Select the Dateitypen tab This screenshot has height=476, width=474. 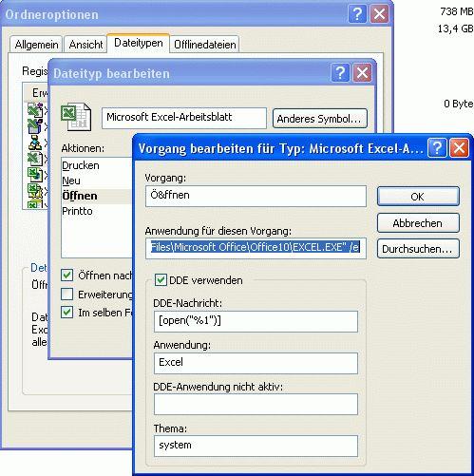pos(139,43)
